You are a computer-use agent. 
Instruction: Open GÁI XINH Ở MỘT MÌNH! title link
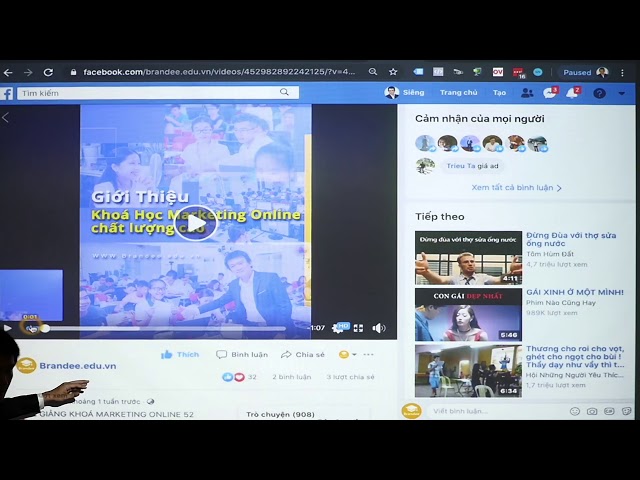click(575, 292)
